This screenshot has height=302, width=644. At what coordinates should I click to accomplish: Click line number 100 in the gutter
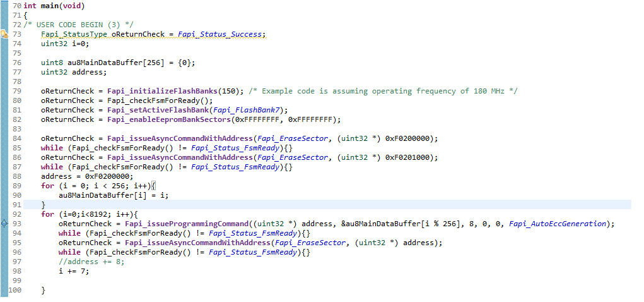point(15,290)
